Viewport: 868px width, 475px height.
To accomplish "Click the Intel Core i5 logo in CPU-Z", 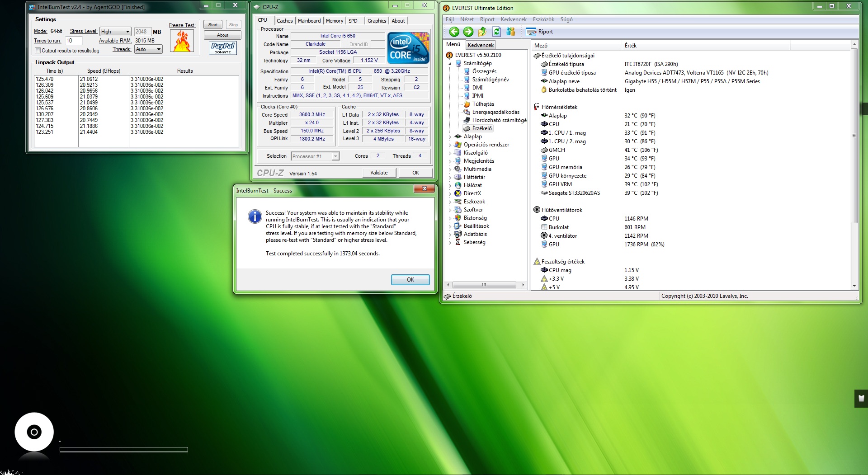I will 408,48.
